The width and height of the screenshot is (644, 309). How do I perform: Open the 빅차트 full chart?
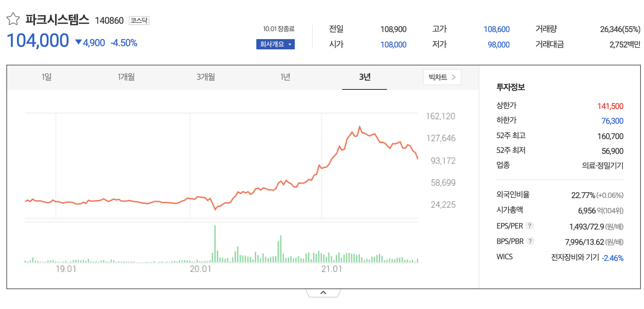point(442,77)
